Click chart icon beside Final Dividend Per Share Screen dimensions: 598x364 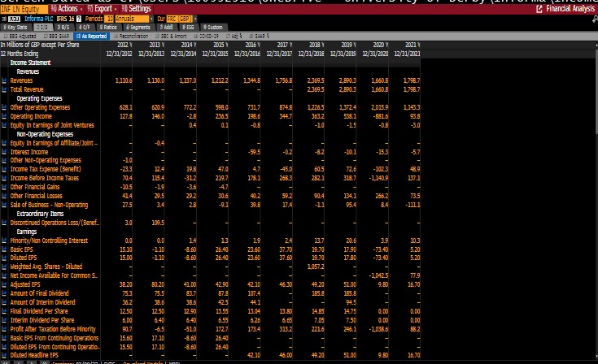4,311
